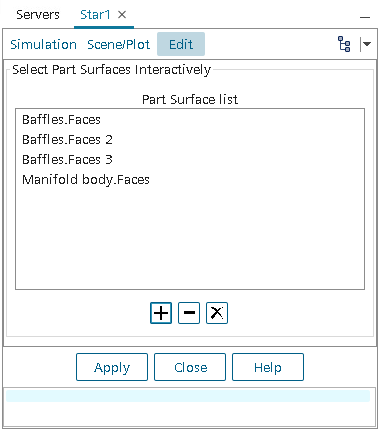Select Manifold body.Faces entry
380x430 pixels.
(x=86, y=180)
